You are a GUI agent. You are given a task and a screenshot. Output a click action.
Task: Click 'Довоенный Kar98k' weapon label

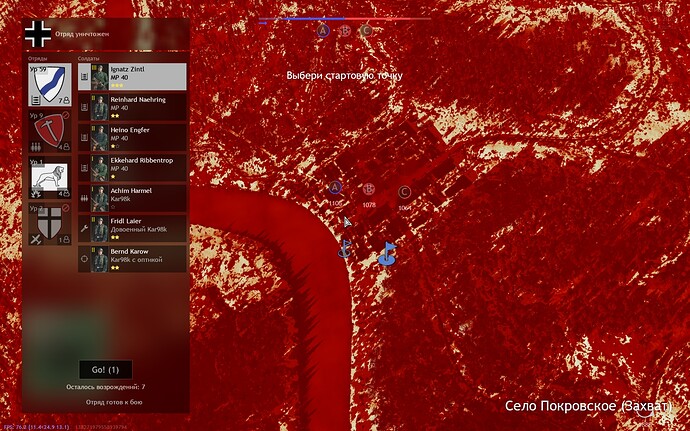pyautogui.click(x=139, y=229)
